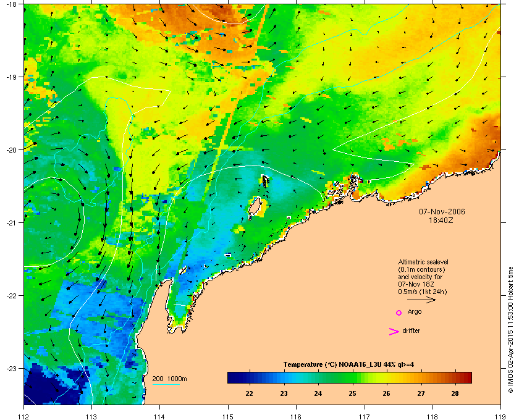Click the IMOS copyright timestamp text
This screenshot has height=420, width=519.
pos(510,330)
